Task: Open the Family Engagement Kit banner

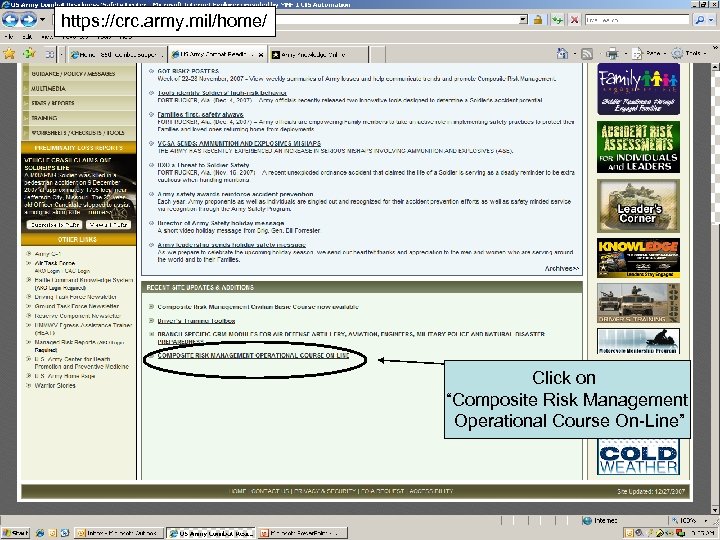Action: click(x=638, y=89)
